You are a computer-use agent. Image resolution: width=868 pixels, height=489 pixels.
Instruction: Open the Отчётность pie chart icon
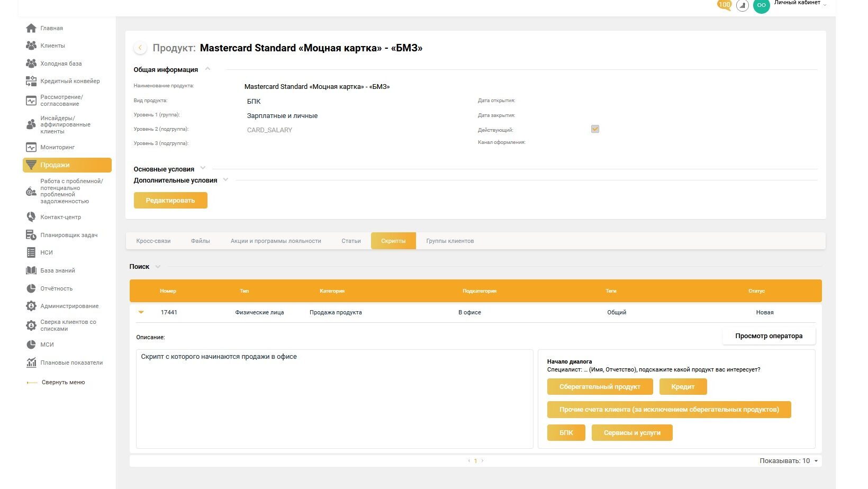coord(31,288)
